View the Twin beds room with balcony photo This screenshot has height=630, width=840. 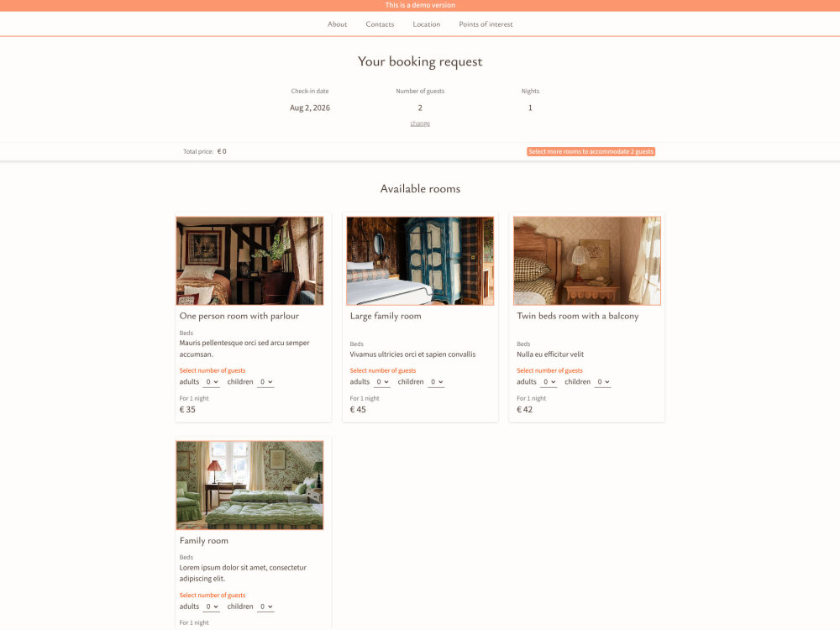587,261
